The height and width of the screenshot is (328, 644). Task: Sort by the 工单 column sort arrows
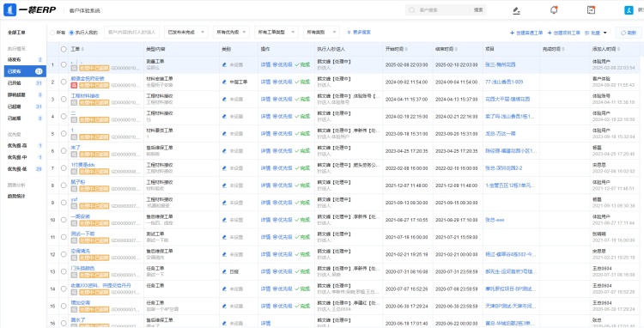(82, 49)
